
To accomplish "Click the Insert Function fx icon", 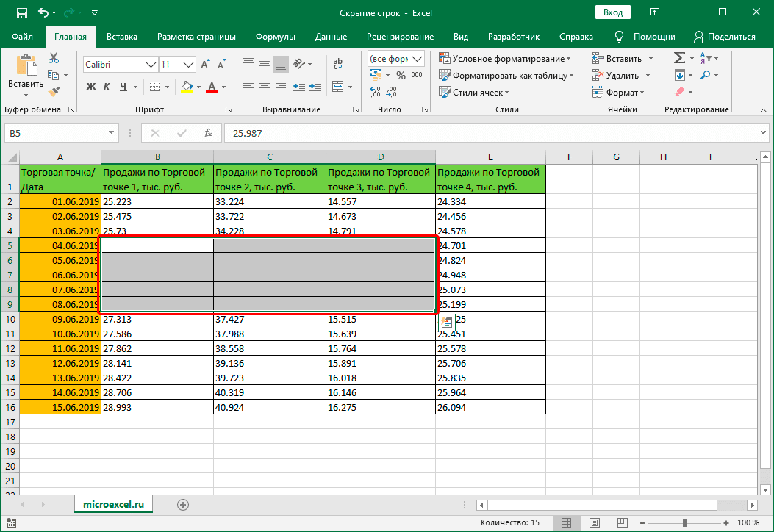I will coord(208,133).
